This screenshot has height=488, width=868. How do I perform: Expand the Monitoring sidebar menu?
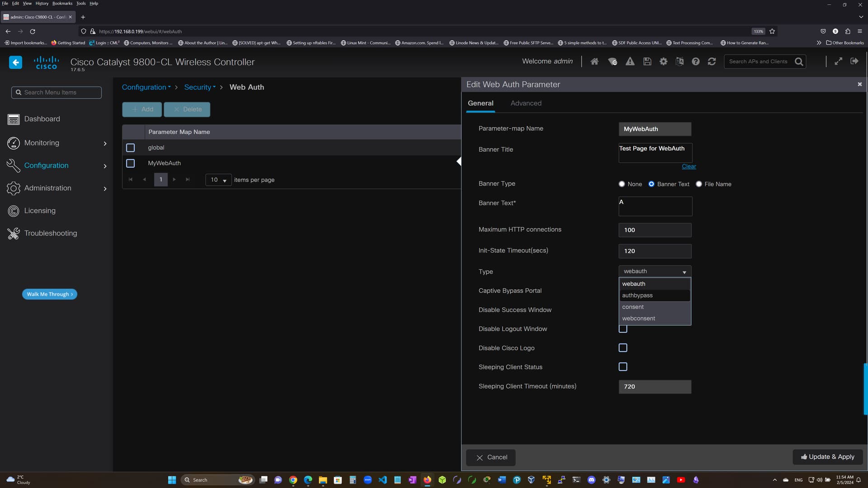[57, 143]
